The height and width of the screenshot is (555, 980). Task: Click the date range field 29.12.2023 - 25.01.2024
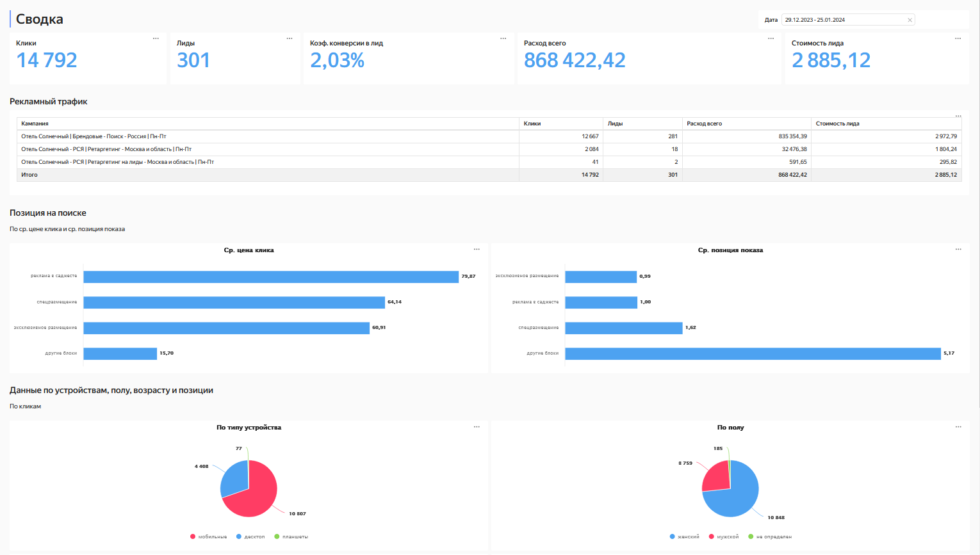click(x=848, y=20)
